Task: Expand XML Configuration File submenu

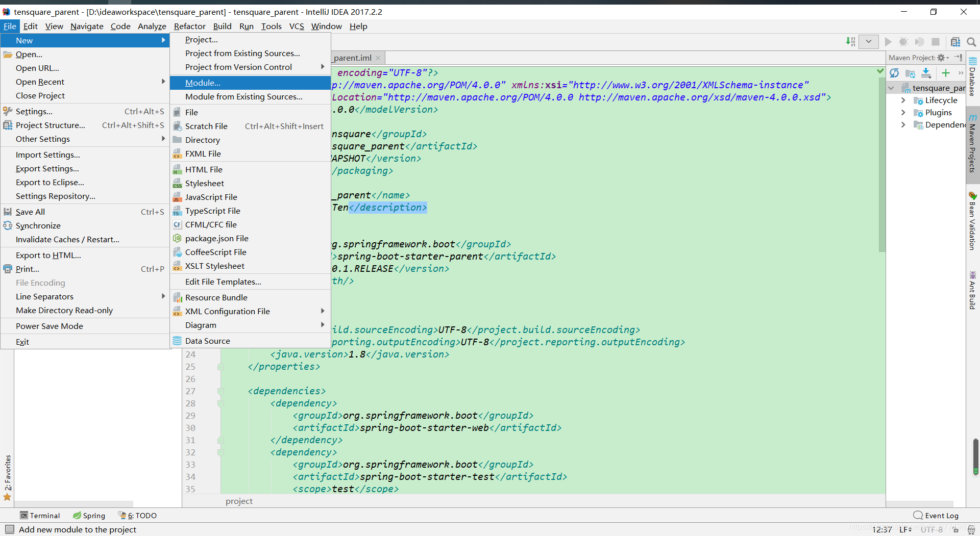Action: point(250,312)
